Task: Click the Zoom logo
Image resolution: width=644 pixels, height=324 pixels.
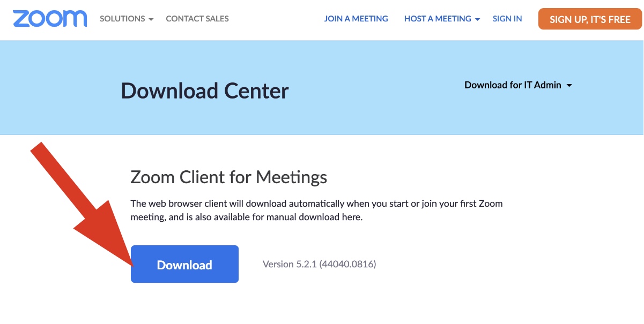Action: 50,19
